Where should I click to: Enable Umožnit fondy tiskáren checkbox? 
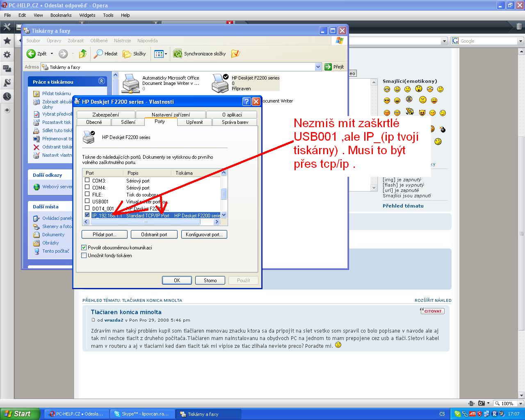pyautogui.click(x=84, y=256)
